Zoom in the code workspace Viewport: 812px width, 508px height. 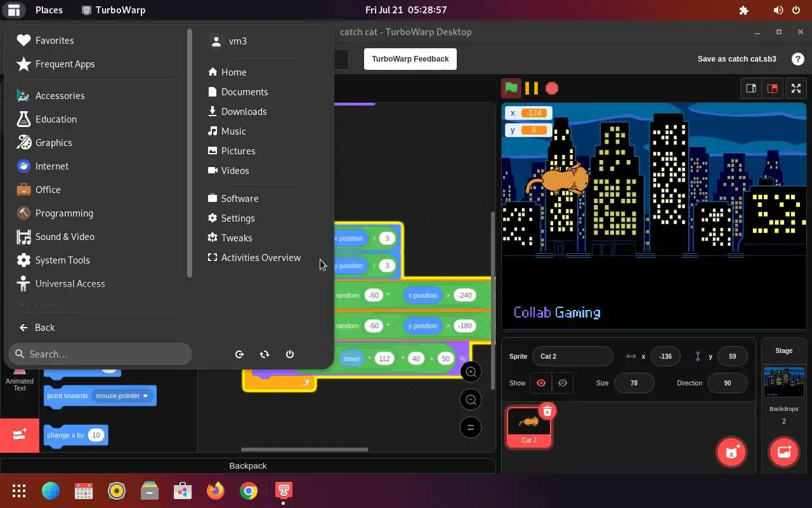[471, 372]
